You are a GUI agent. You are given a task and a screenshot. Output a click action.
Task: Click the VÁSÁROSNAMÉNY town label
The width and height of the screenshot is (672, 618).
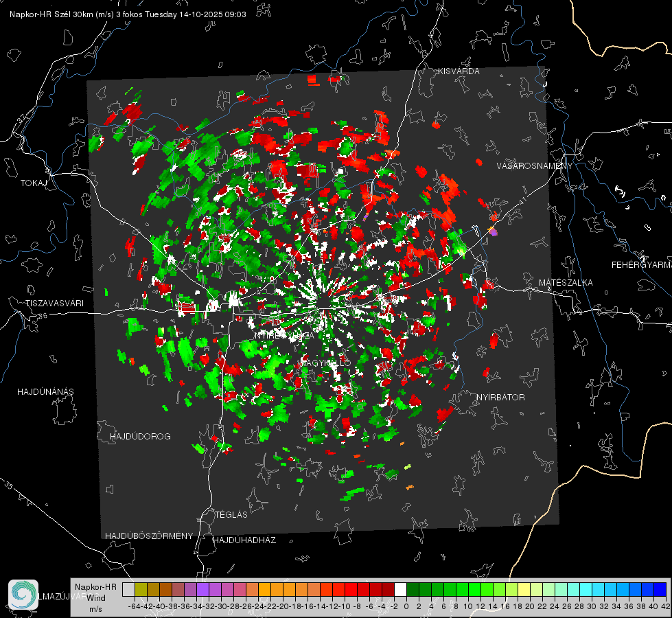pyautogui.click(x=535, y=166)
